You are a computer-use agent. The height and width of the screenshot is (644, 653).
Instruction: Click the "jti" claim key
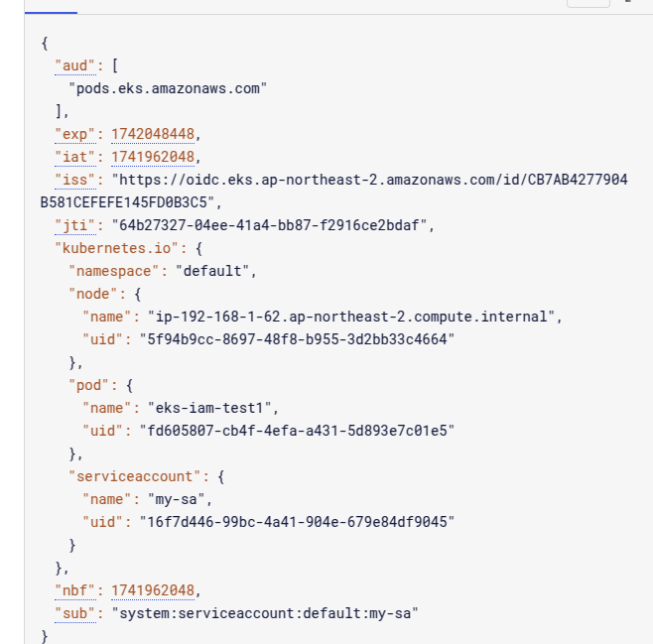pyautogui.click(x=74, y=225)
